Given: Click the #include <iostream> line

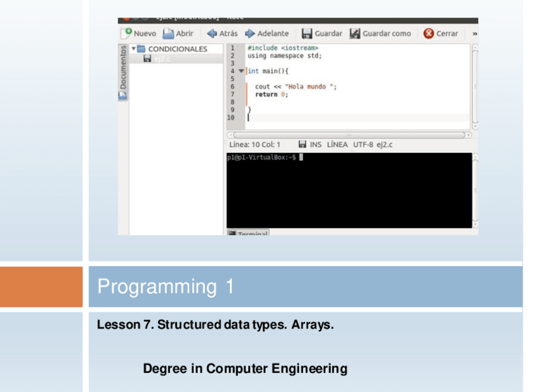Looking at the screenshot, I should pos(283,48).
